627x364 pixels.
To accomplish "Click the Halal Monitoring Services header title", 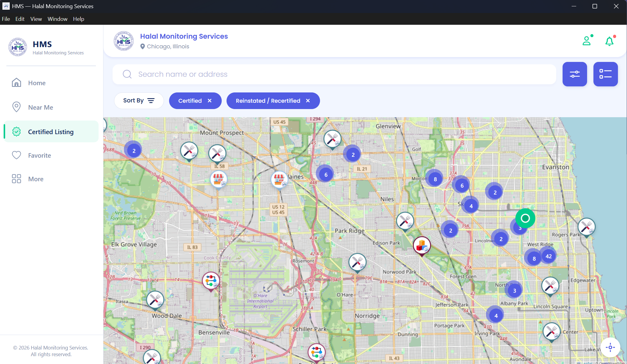I will pyautogui.click(x=184, y=36).
